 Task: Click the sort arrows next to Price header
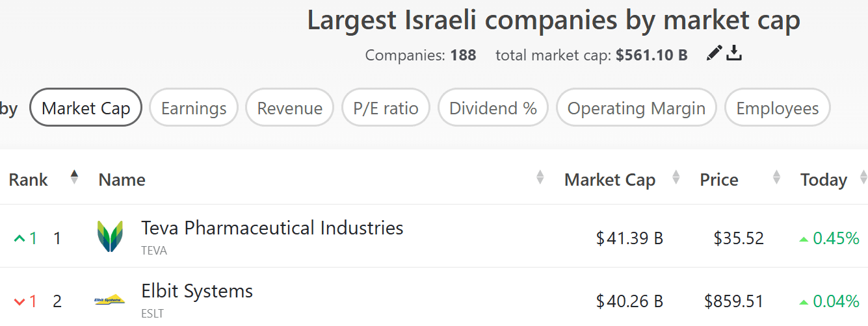[x=776, y=177]
